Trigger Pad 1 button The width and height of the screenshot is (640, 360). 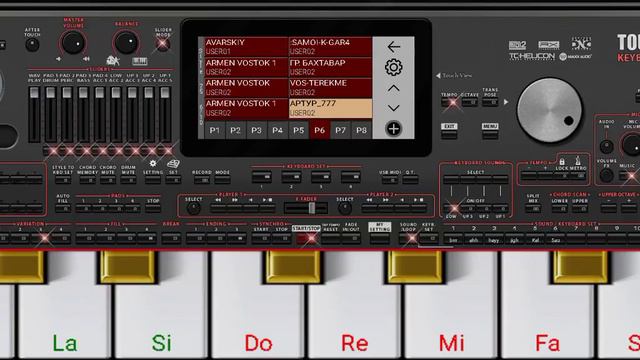(x=83, y=209)
